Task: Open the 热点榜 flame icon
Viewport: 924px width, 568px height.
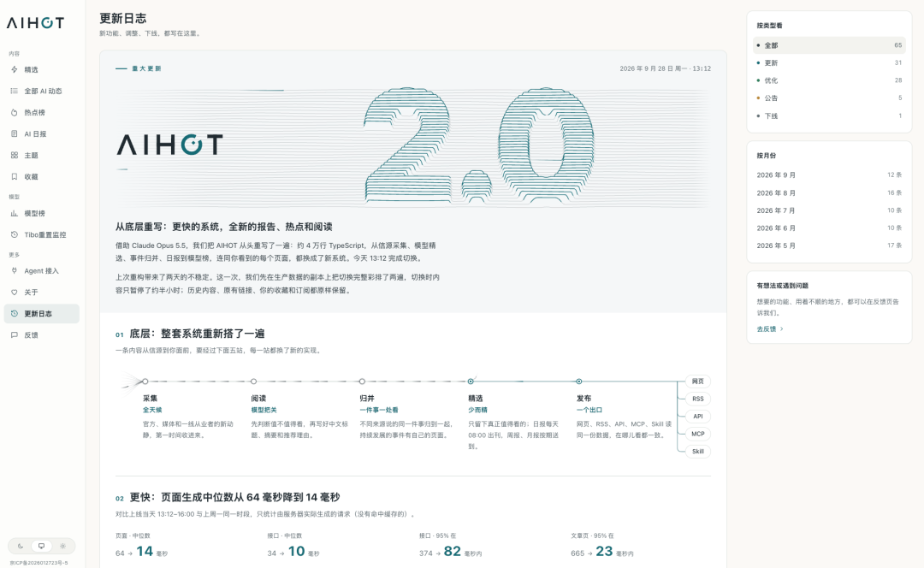Action: click(x=15, y=113)
